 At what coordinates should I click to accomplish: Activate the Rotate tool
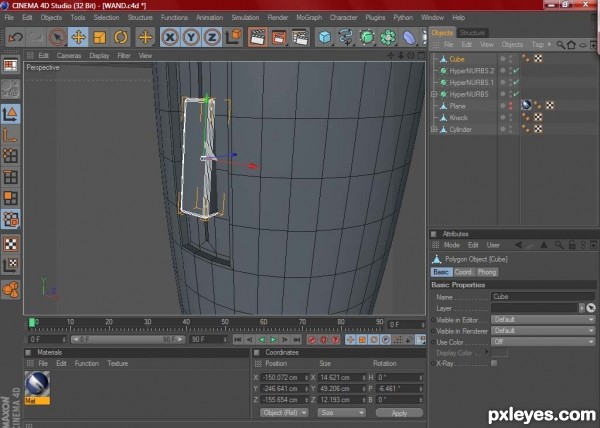click(x=121, y=37)
